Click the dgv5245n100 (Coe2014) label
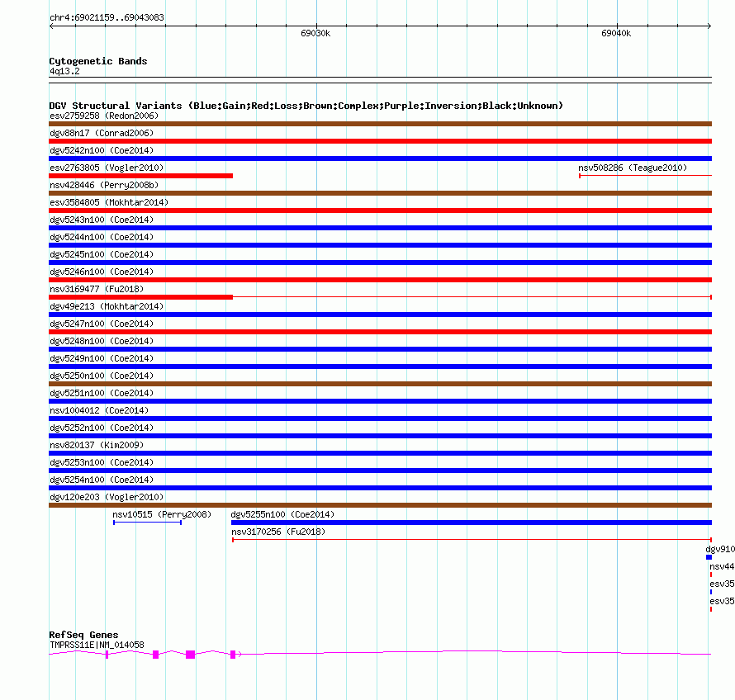735x700 pixels. tap(102, 254)
